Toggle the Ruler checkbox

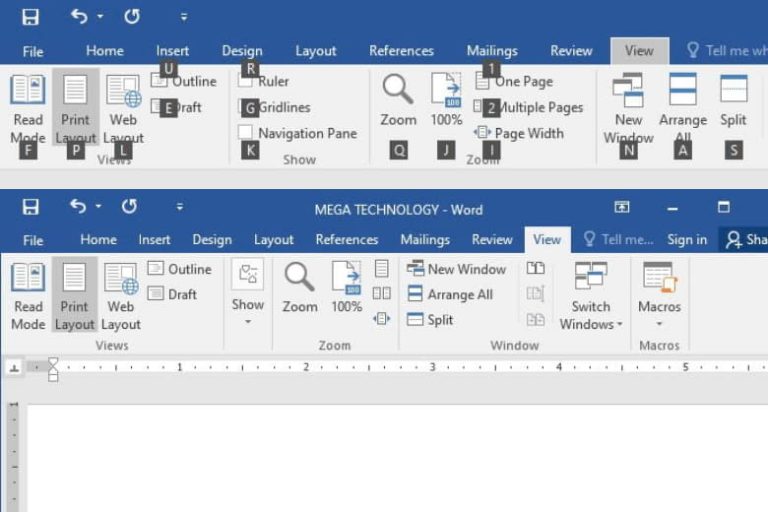[x=246, y=82]
